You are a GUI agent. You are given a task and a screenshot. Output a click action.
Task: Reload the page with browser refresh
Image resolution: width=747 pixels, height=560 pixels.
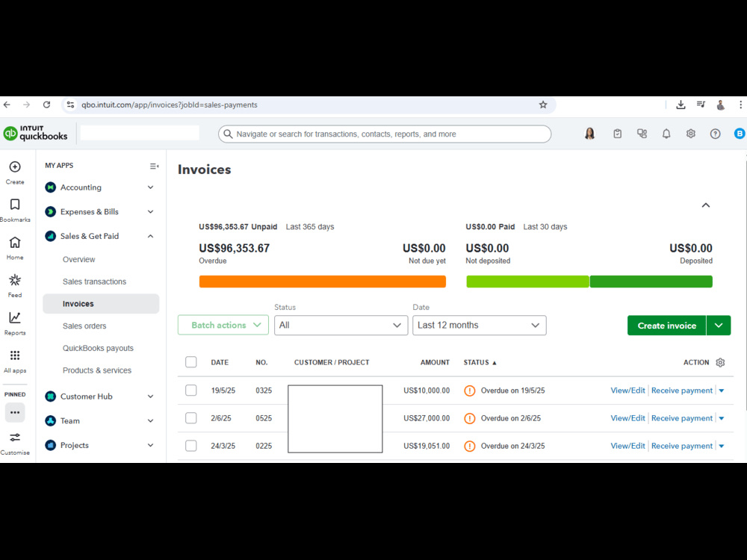coord(46,105)
